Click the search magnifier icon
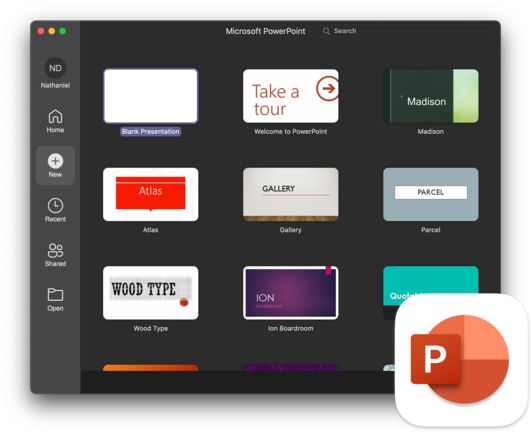 [x=326, y=31]
